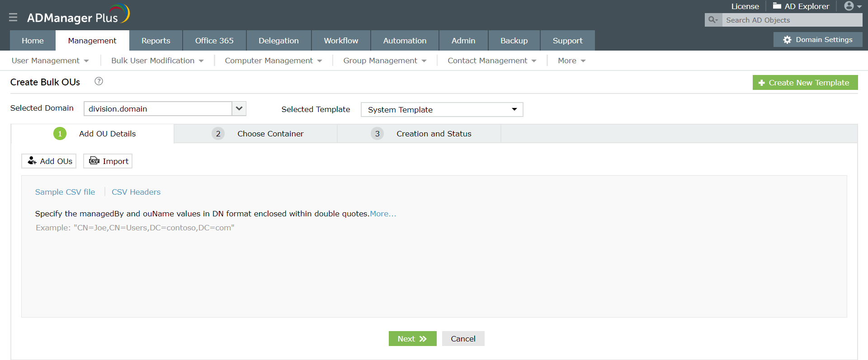Click the search magnifier icon

(713, 20)
